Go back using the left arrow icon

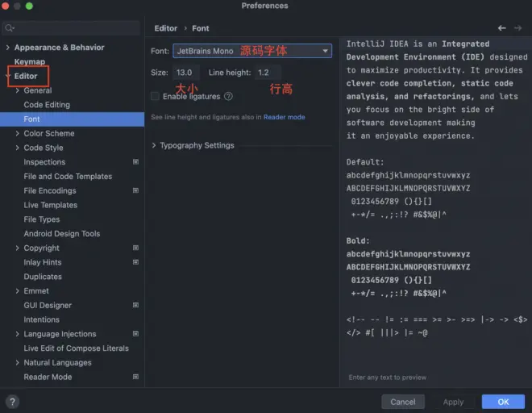click(x=502, y=28)
